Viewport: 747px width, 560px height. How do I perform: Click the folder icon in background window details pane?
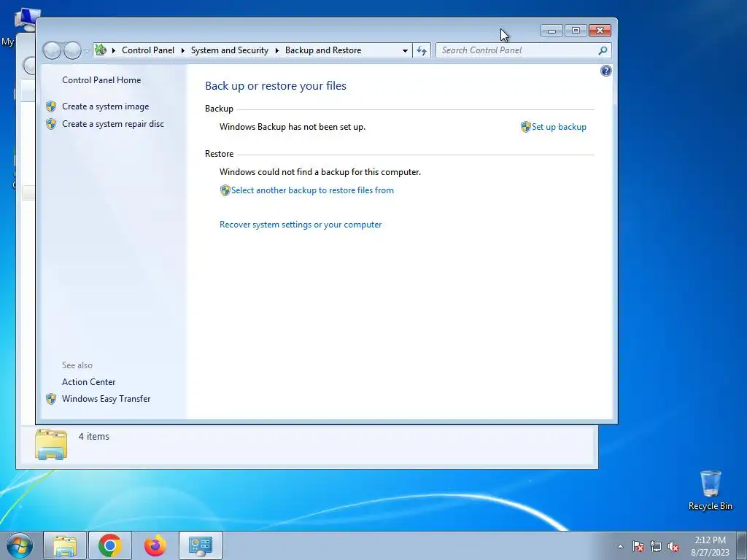click(51, 444)
